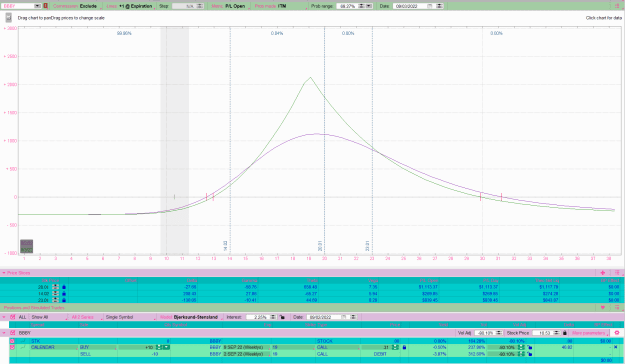625x364 pixels.
Task: Collapse the BBBY symbol group arrow
Action: click(4, 333)
